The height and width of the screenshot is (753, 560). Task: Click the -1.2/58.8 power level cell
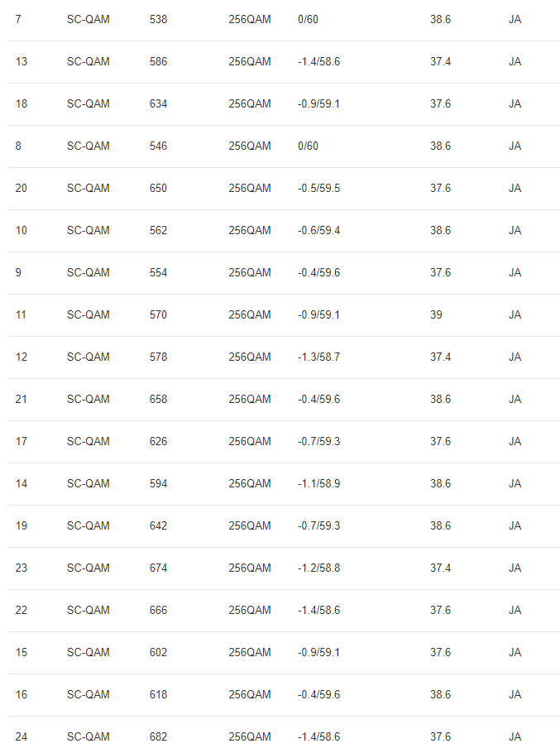pos(318,568)
